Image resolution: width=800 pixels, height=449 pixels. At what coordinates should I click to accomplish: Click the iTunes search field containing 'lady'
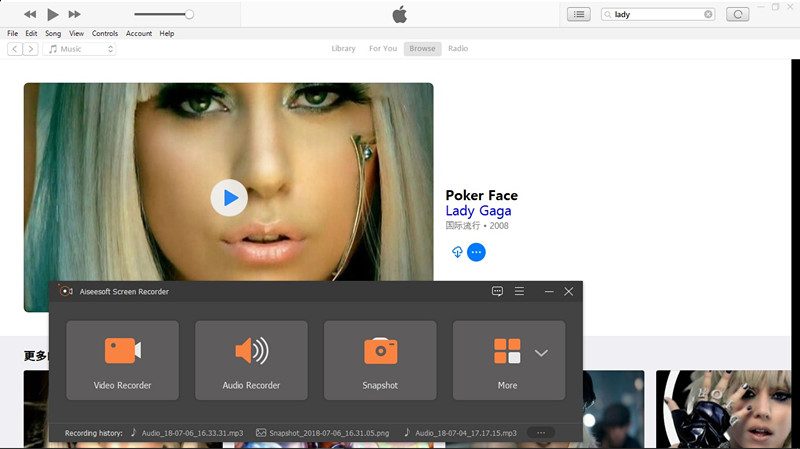pos(658,14)
